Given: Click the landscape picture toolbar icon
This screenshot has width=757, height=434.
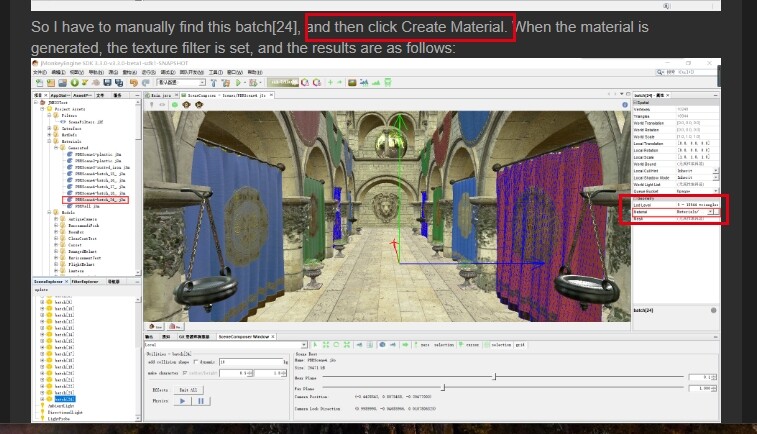Looking at the screenshot, I should tap(352, 83).
